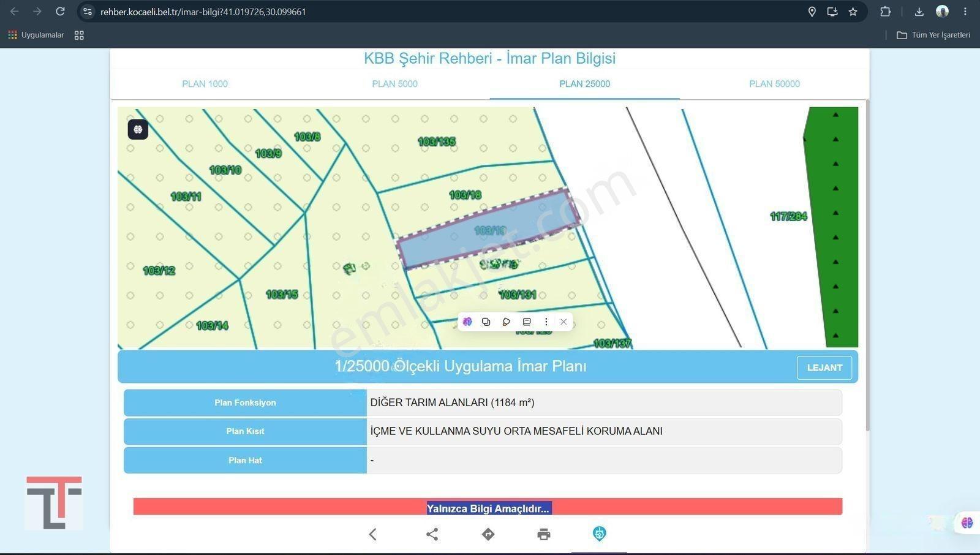980x555 pixels.
Task: Open directions diamond icon in bottom bar
Action: (x=488, y=534)
